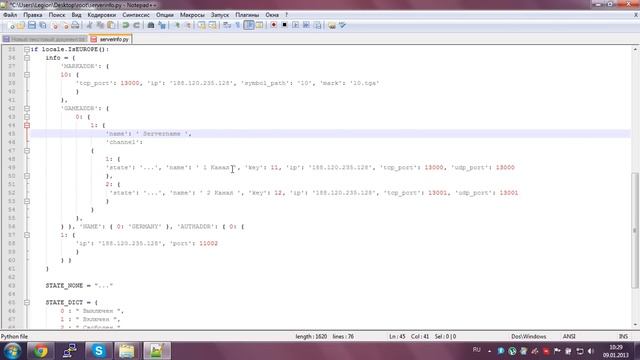The width and height of the screenshot is (640, 360).
Task: Open Google Chrome from the taskbar
Action: [40, 351]
